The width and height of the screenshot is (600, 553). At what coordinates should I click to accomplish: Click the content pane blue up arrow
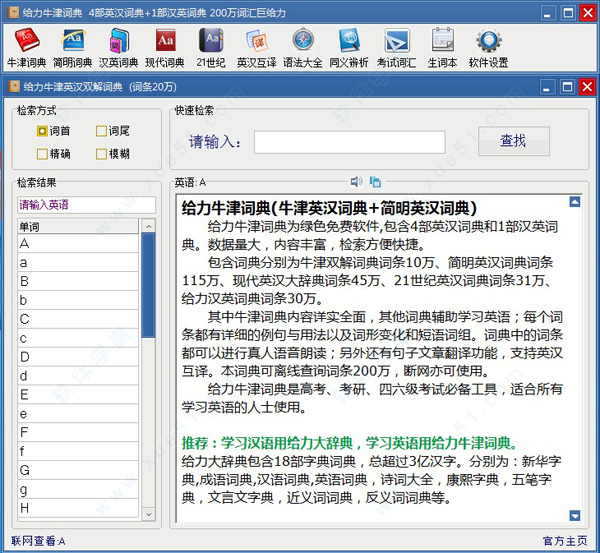click(575, 202)
